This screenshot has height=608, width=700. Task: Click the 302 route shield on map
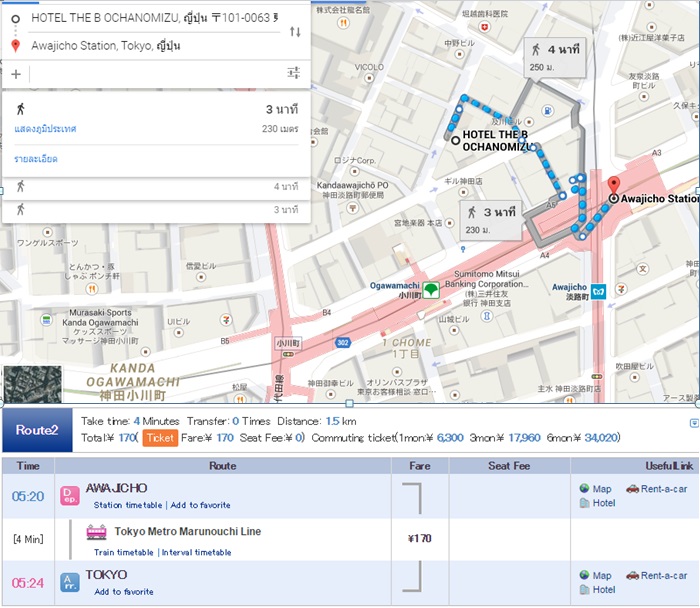[342, 342]
